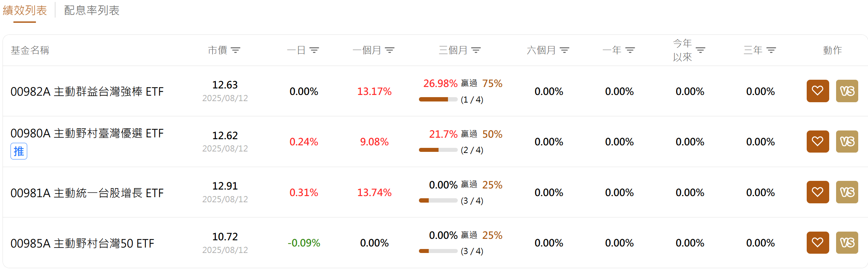This screenshot has width=868, height=274.
Task: Select the 績效列表 tab
Action: pos(24,11)
